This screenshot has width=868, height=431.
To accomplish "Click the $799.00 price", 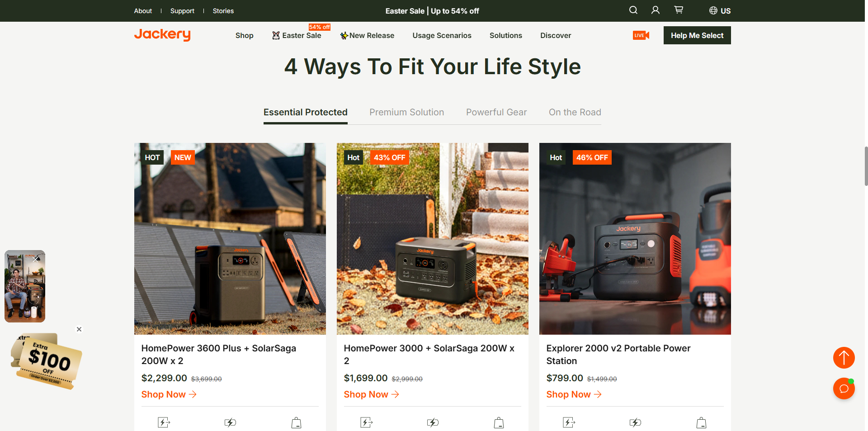I will click(x=565, y=378).
